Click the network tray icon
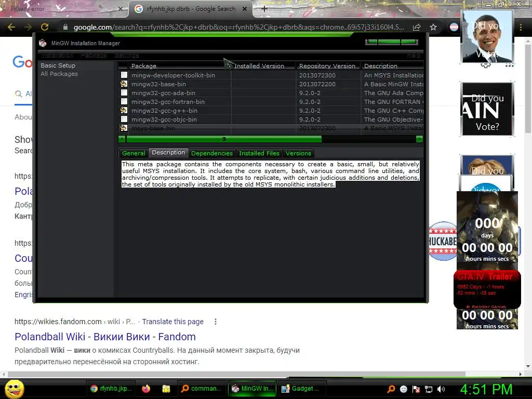The height and width of the screenshot is (399, 532). coord(429,389)
